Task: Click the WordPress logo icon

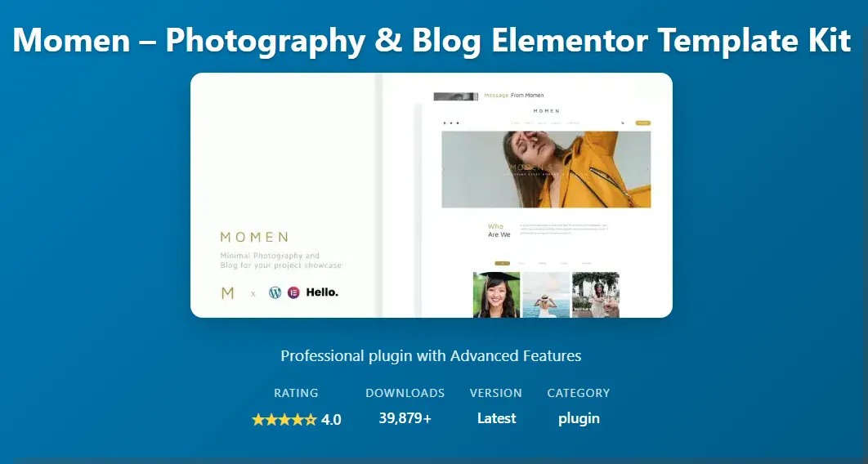Action: (275, 292)
